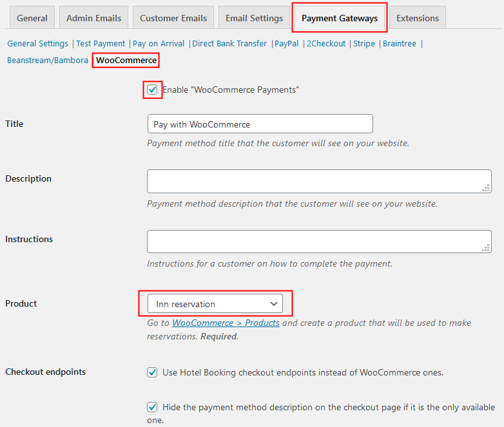Toggle Use Hotel Booking checkout endpoints checkbox

[x=152, y=372]
